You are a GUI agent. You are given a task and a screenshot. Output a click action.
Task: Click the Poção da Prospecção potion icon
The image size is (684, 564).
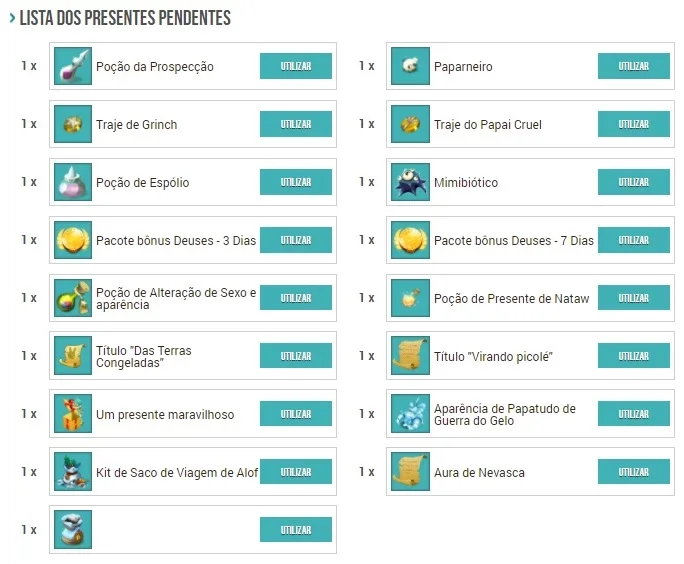[73, 66]
